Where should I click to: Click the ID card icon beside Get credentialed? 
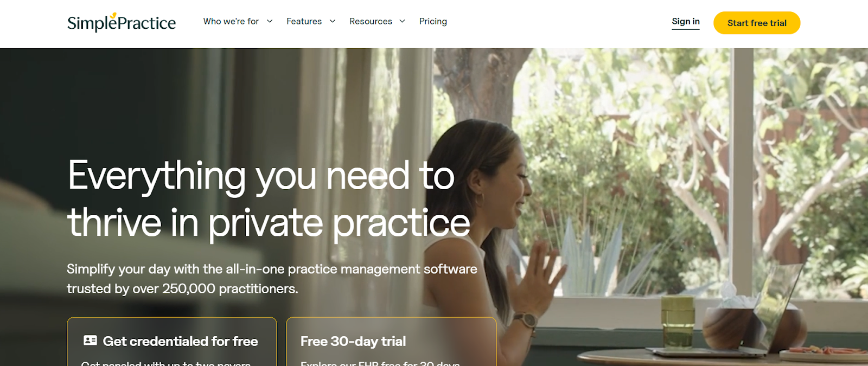pos(90,341)
